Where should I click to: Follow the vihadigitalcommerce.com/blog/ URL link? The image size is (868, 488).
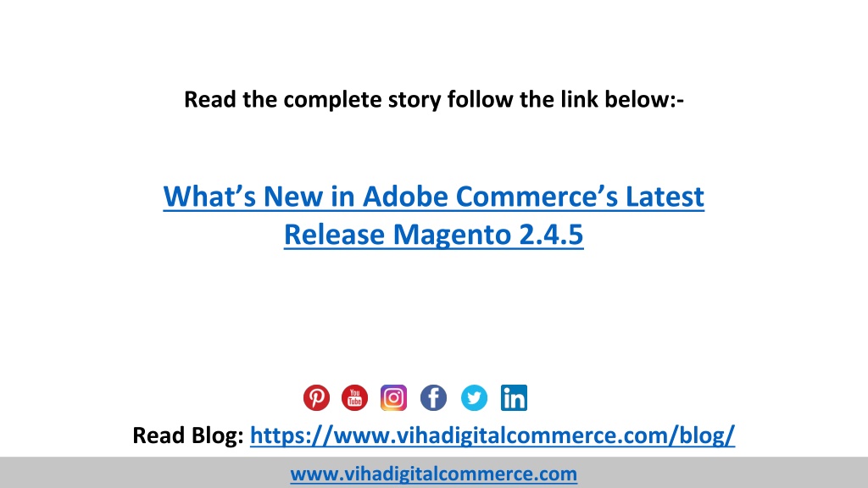(492, 435)
